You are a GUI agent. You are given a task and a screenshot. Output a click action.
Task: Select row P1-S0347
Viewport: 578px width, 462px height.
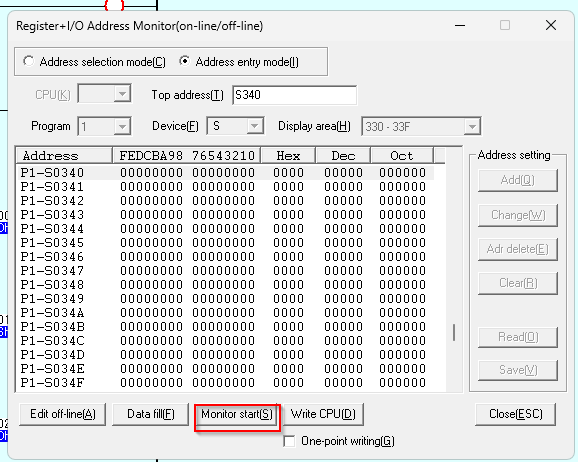point(226,271)
